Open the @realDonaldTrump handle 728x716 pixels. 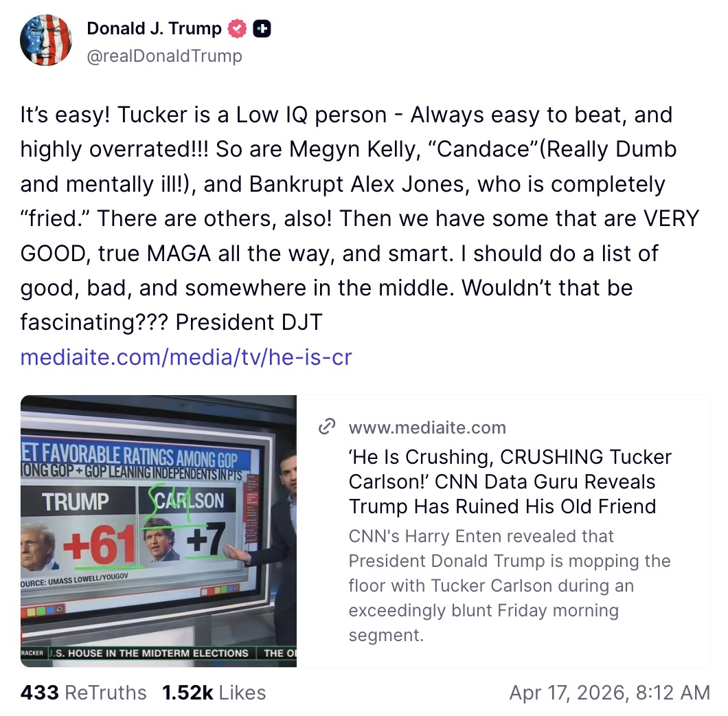(164, 56)
